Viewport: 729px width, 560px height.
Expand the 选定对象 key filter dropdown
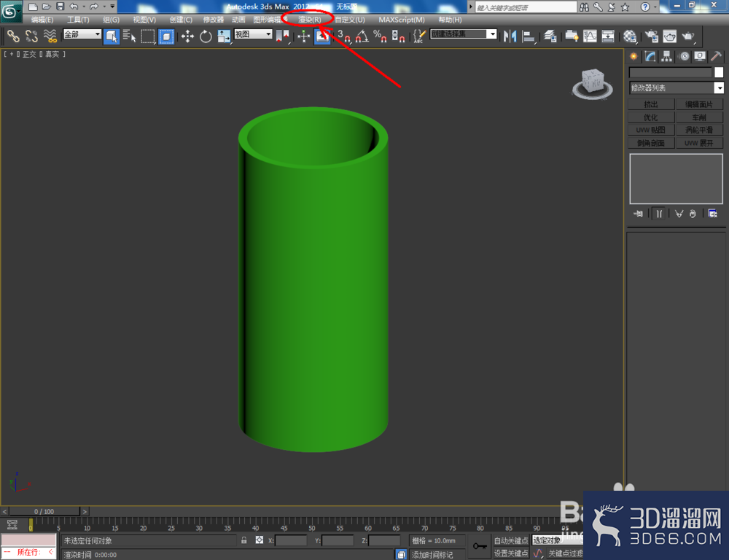(x=557, y=540)
